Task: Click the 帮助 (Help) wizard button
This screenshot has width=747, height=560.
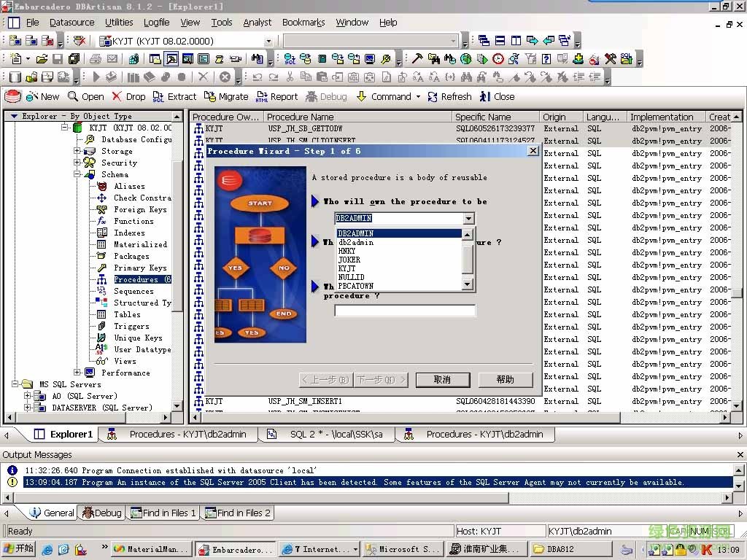Action: click(505, 379)
